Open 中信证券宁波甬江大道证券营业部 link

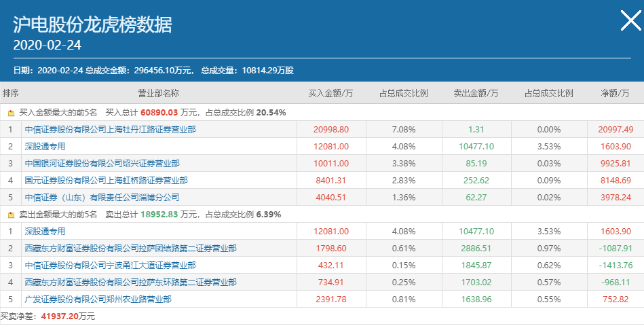pyautogui.click(x=110, y=266)
